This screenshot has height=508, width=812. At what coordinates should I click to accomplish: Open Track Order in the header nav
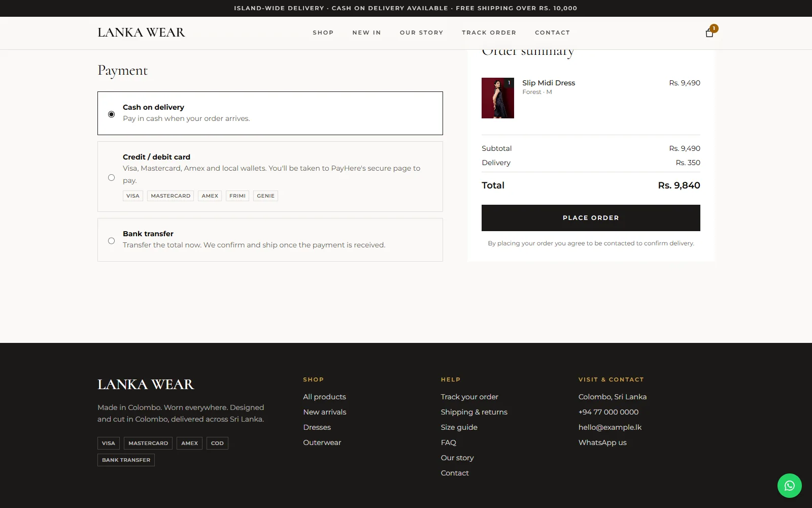click(x=489, y=33)
